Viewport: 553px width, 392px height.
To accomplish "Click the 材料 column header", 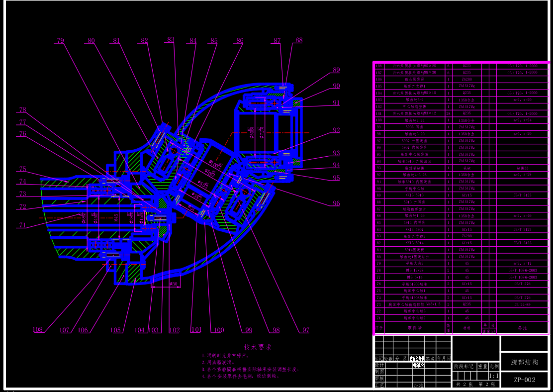I will tap(466, 328).
